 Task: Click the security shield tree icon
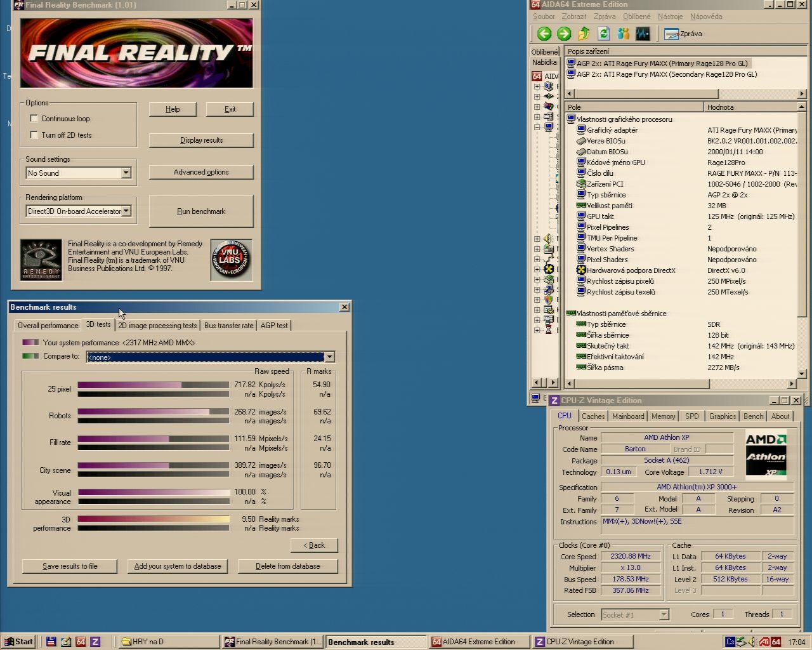(x=549, y=300)
